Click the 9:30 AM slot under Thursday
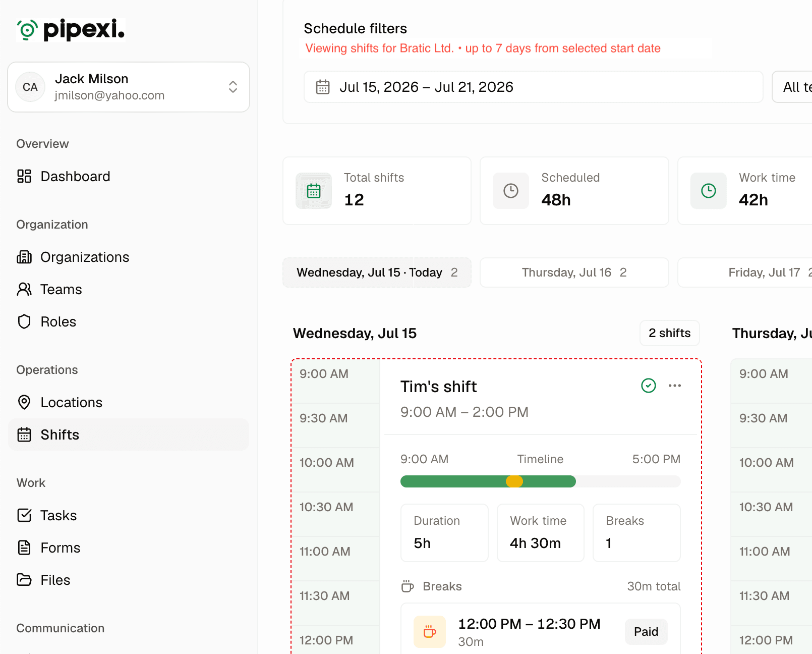Screen dimensions: 812x654 point(771,425)
